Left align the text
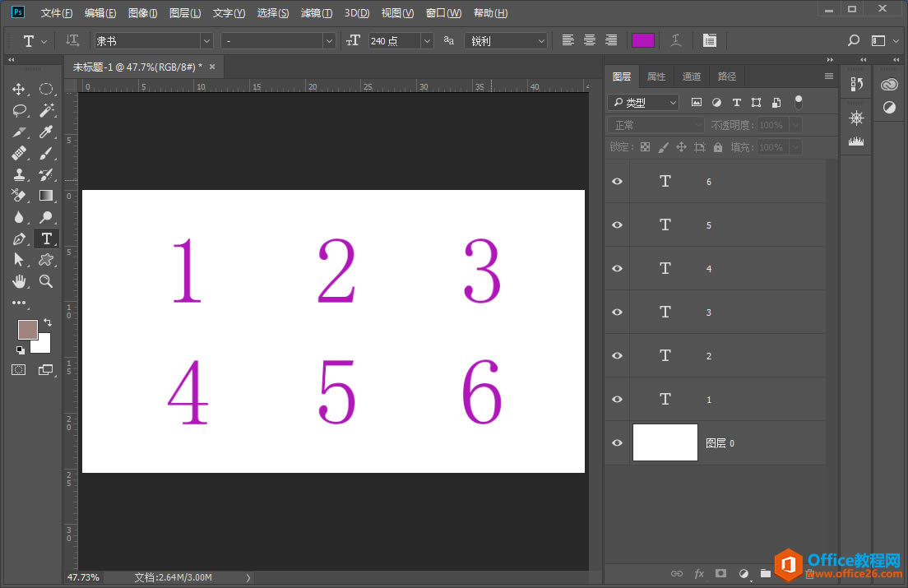This screenshot has height=588, width=908. click(568, 40)
